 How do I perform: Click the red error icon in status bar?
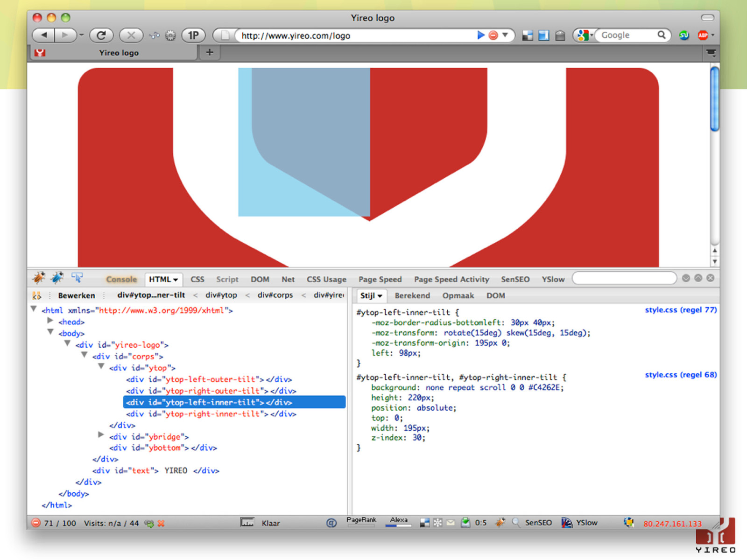click(x=36, y=523)
